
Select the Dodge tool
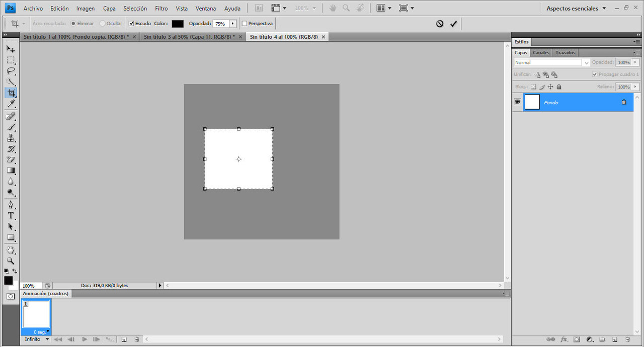tap(11, 193)
